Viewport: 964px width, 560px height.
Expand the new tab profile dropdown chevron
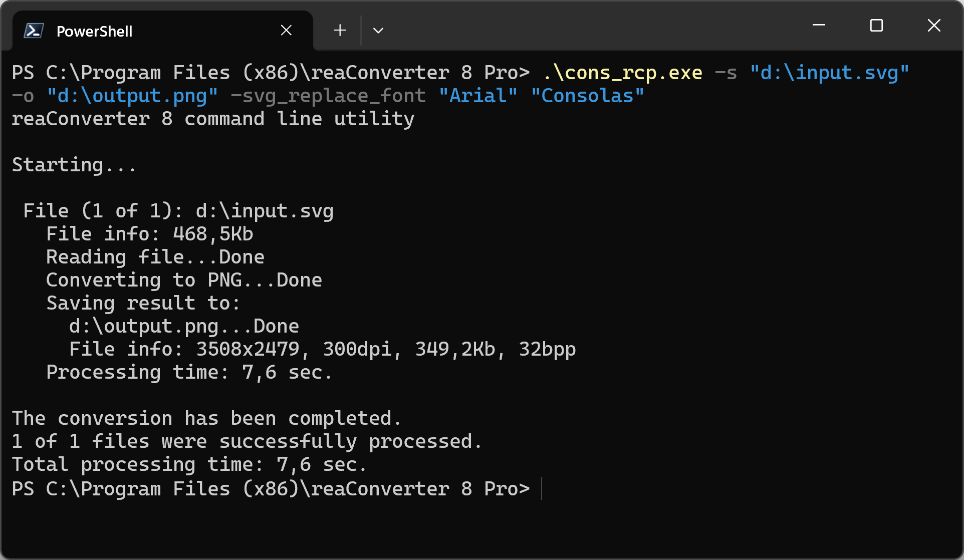pos(378,31)
